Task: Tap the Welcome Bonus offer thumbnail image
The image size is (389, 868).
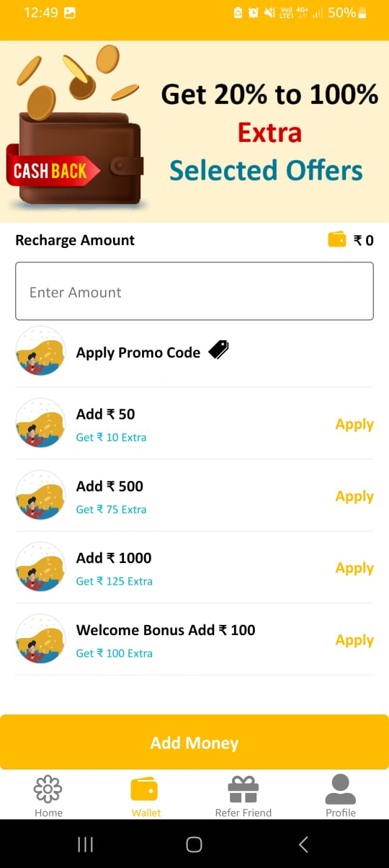Action: (x=40, y=639)
